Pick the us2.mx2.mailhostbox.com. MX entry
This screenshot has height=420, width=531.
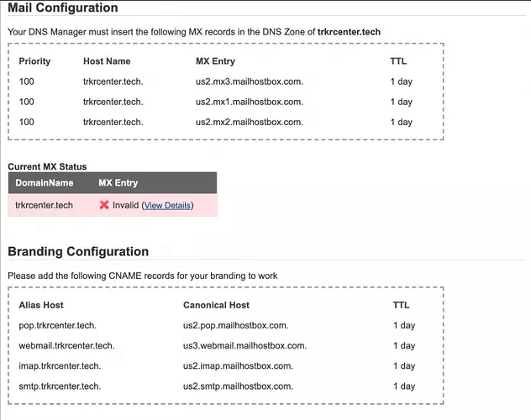249,122
